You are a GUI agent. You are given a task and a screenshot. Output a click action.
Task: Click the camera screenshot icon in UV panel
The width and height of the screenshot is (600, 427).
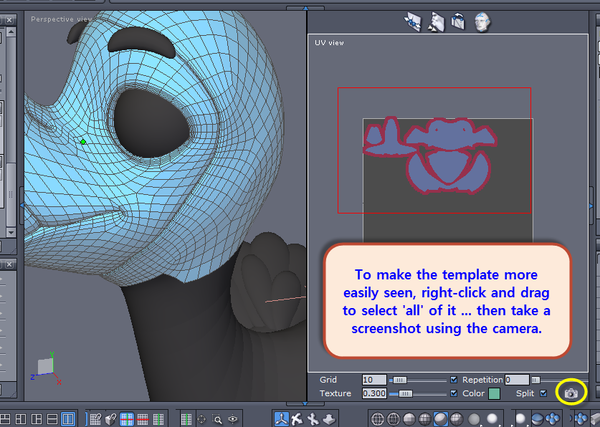[571, 393]
